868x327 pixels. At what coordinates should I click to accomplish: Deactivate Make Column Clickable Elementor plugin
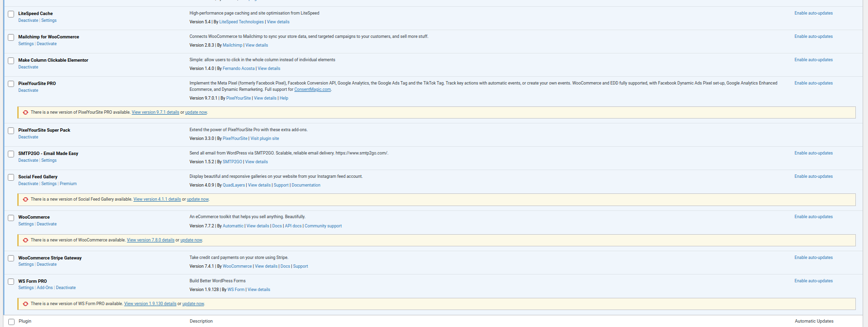click(x=28, y=67)
